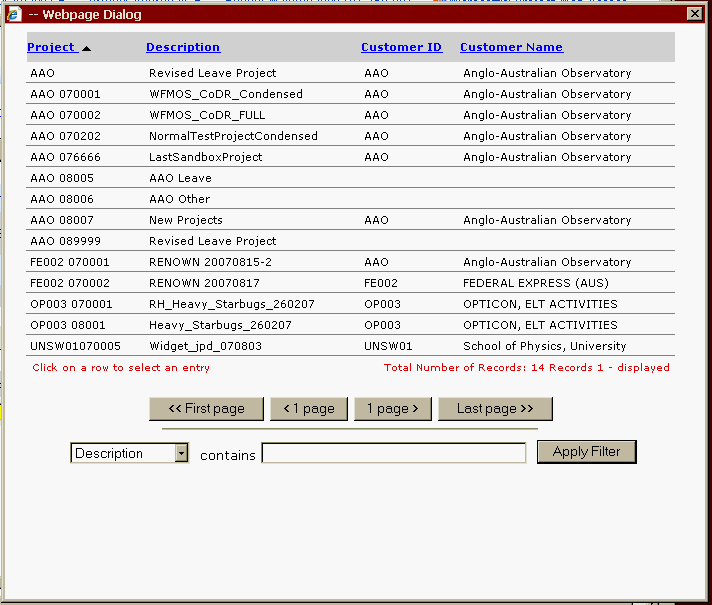This screenshot has height=605, width=712.
Task: Click the WFMOS_CoDR_Condensed description
Action: 226,94
